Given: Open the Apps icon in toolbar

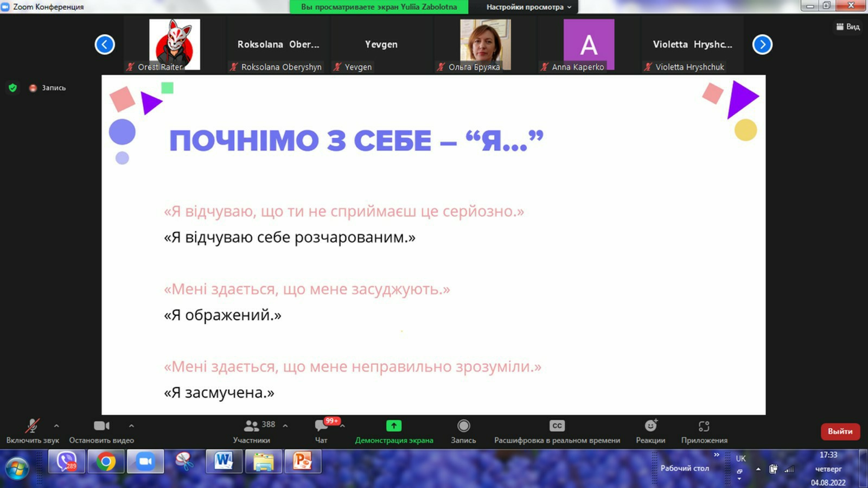Looking at the screenshot, I should [x=704, y=426].
